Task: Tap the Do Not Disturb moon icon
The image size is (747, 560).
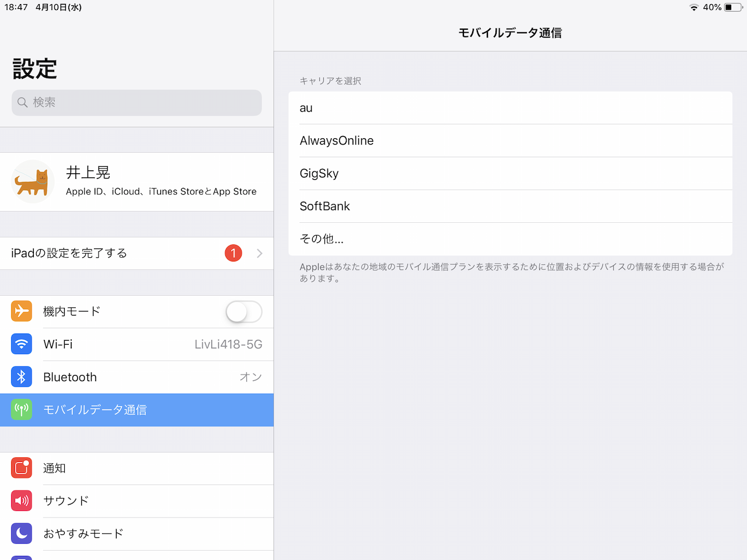Action: [x=22, y=533]
